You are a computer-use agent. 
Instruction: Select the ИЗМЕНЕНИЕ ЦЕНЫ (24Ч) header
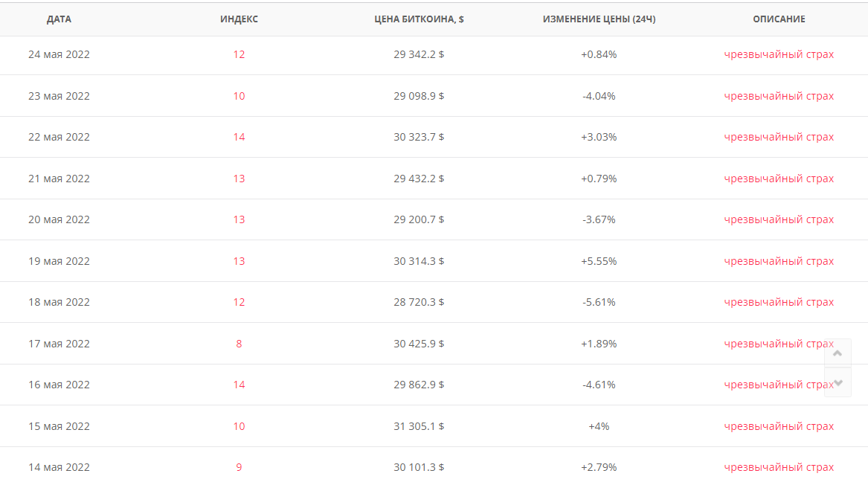(x=599, y=19)
